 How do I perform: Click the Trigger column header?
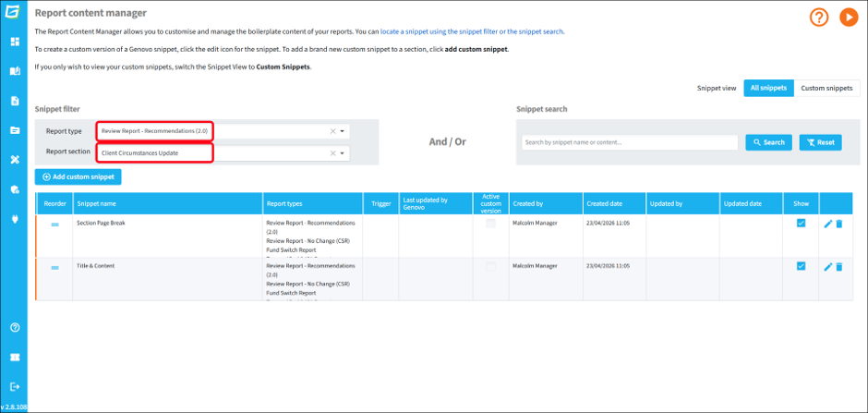click(x=380, y=204)
